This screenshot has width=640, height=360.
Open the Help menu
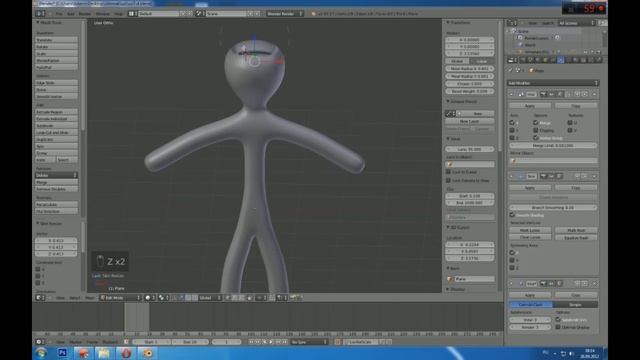pos(118,13)
